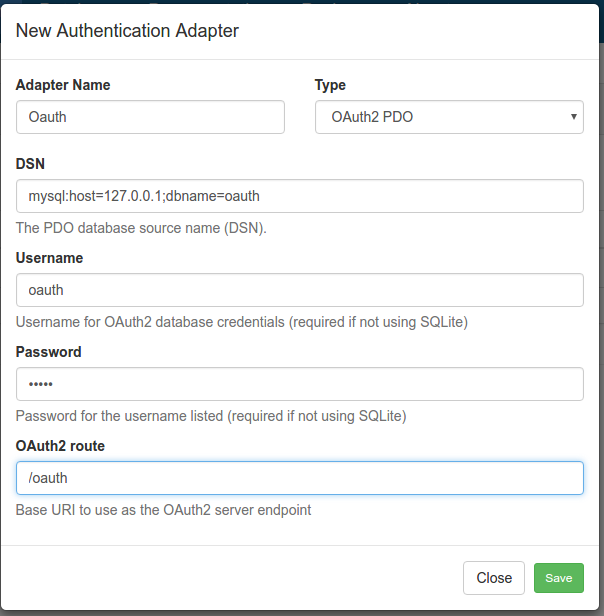This screenshot has height=616, width=604.
Task: Select the masked Password input field
Action: tap(300, 384)
